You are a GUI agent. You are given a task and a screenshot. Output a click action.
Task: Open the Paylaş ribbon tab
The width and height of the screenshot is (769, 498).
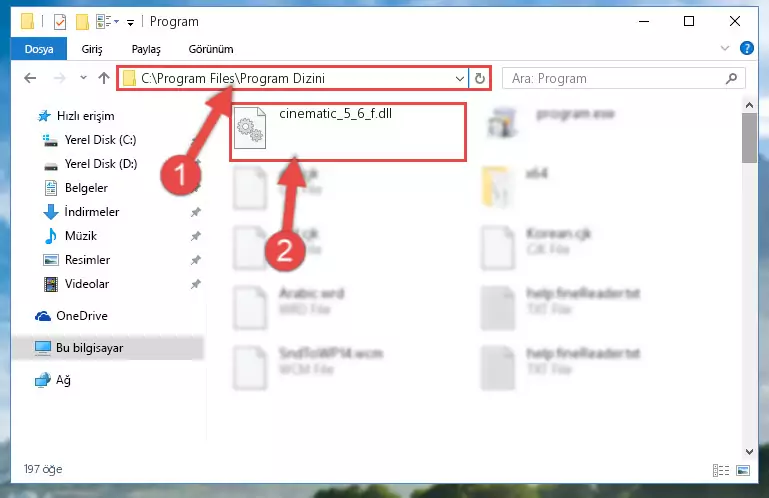point(146,49)
